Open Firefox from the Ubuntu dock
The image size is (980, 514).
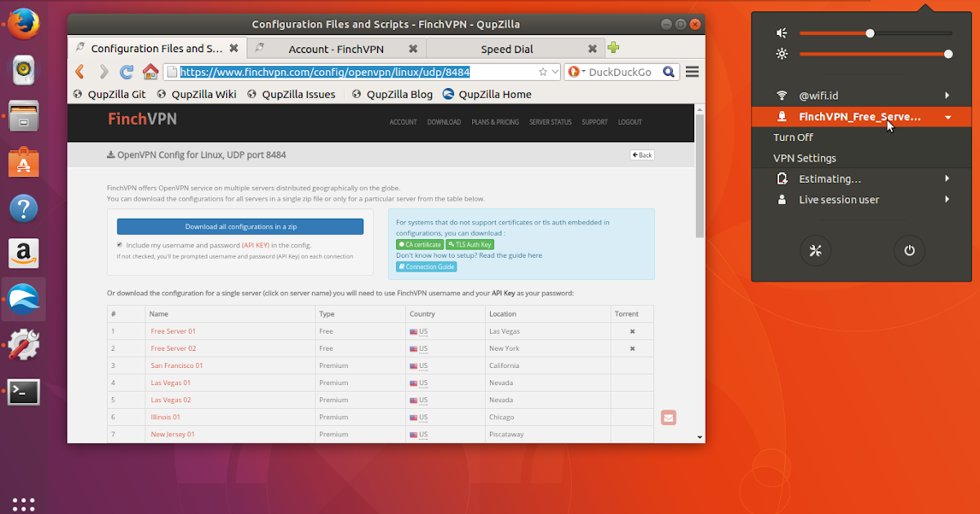coord(24,22)
